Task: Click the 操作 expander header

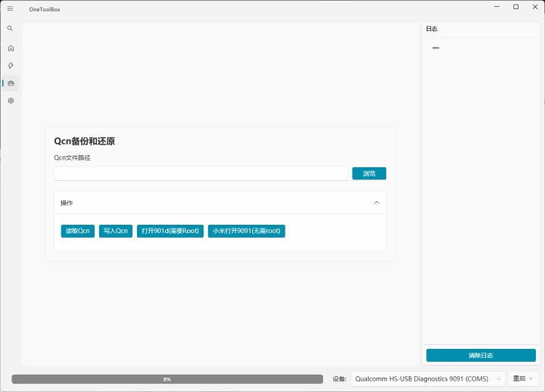Action: [212, 203]
